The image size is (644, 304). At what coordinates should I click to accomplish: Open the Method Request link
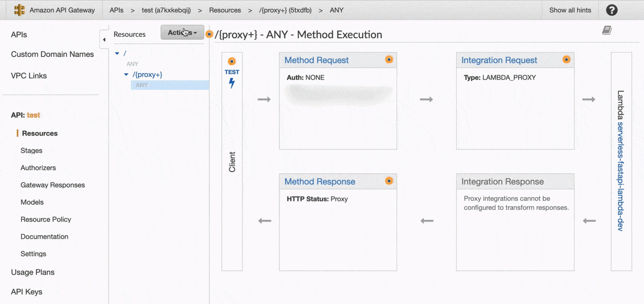(317, 60)
